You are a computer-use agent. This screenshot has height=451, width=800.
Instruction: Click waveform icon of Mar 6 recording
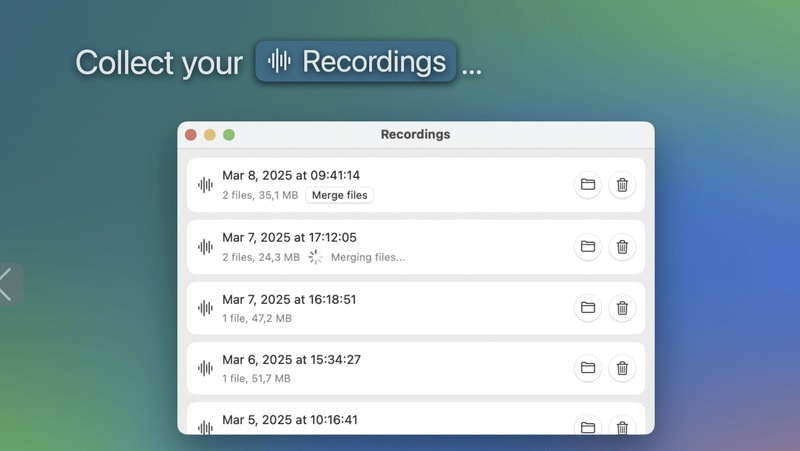click(205, 368)
